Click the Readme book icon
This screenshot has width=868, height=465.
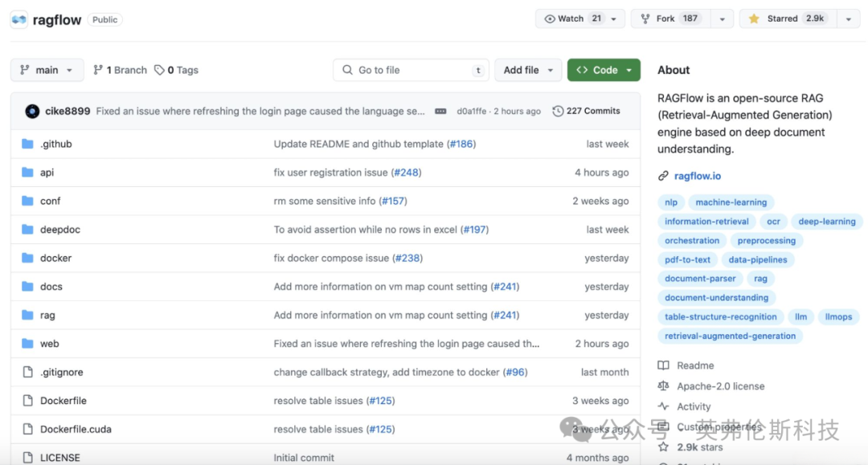[x=663, y=365]
